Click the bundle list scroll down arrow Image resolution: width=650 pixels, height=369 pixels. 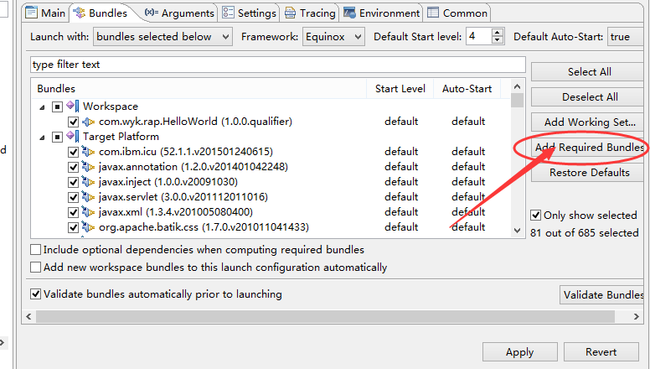[517, 231]
